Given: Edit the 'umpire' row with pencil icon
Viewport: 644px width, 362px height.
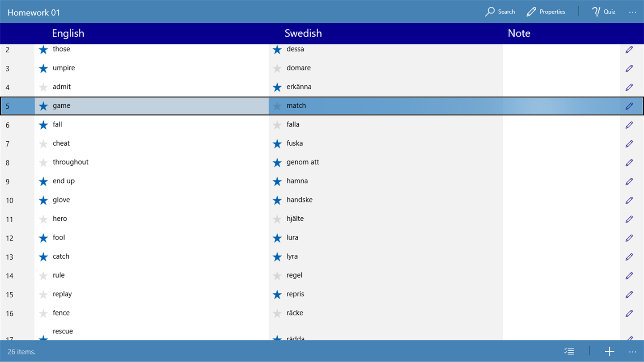Looking at the screenshot, I should [629, 68].
